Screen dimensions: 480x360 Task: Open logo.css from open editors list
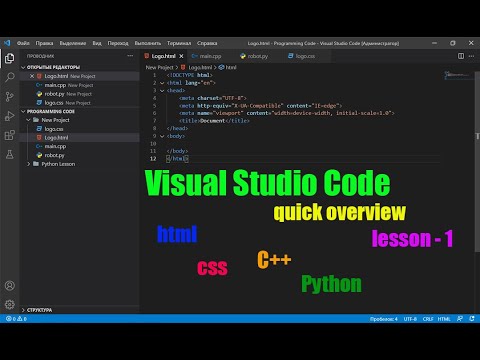pos(79,103)
